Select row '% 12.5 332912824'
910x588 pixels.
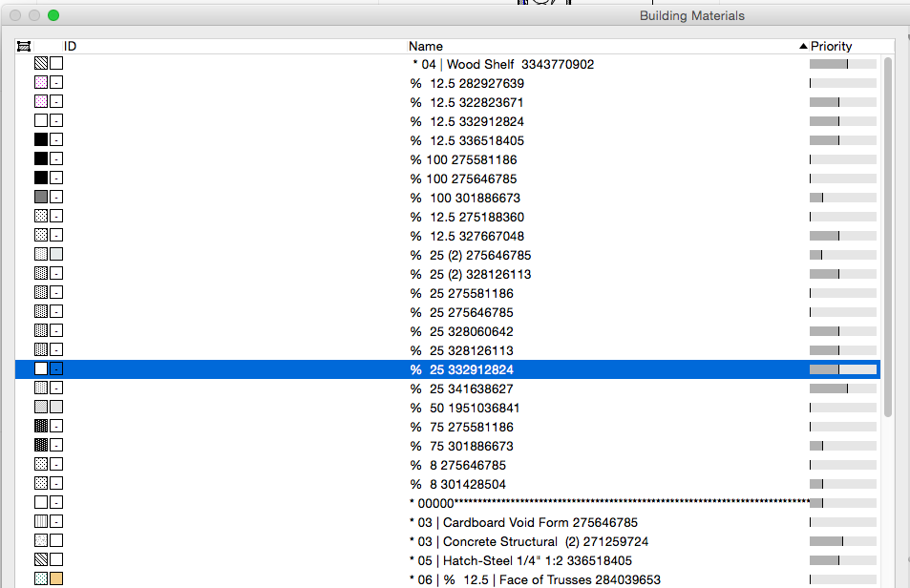[x=448, y=121]
